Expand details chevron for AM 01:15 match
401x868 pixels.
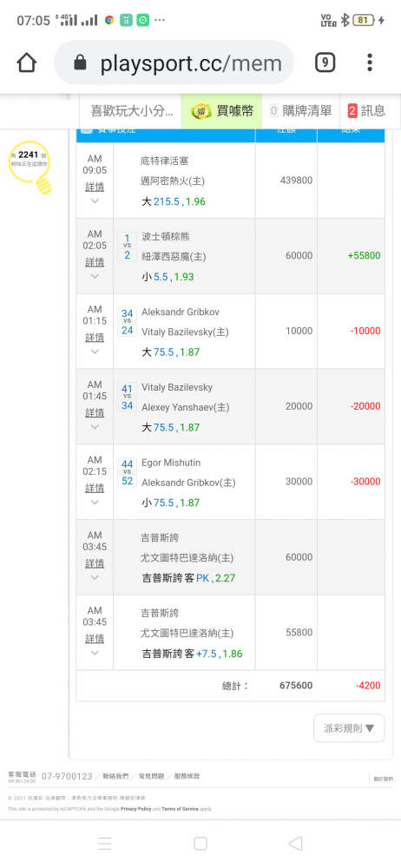(x=95, y=352)
